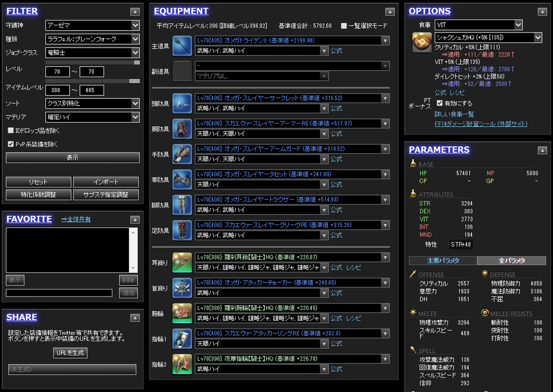Click the サブステ指定調整 button
The width and height of the screenshot is (553, 392).
tap(106, 194)
